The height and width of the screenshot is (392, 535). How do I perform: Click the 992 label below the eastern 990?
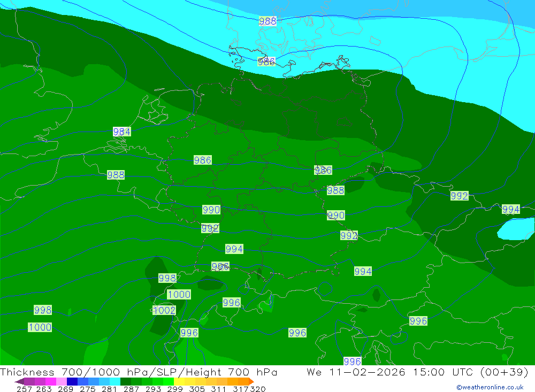point(349,235)
